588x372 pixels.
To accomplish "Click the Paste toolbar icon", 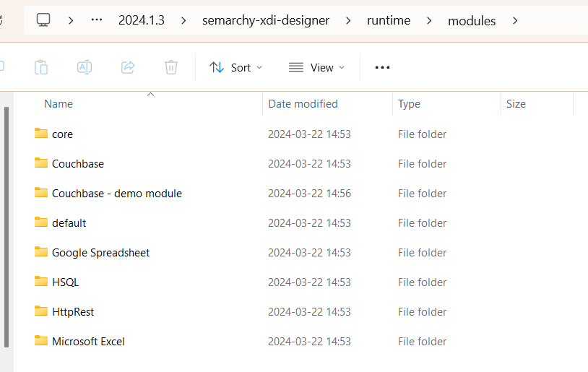I will coord(41,67).
